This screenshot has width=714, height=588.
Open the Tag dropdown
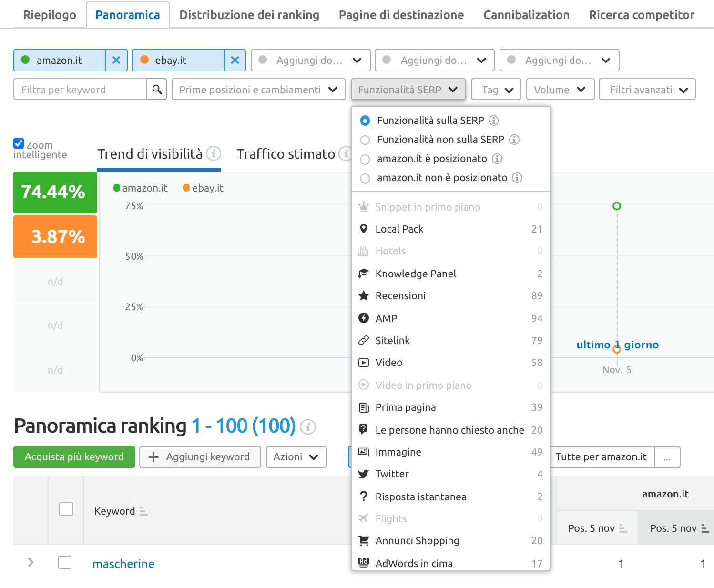point(496,90)
